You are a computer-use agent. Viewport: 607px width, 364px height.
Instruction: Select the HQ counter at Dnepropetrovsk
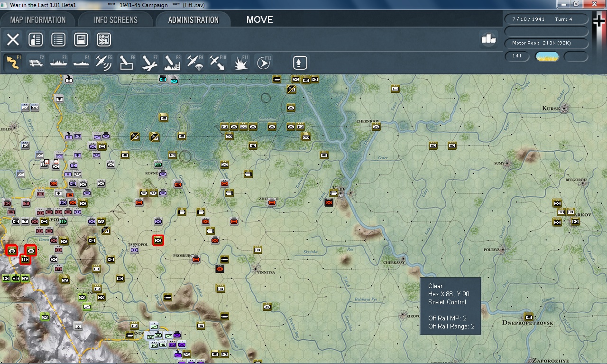tap(529, 317)
